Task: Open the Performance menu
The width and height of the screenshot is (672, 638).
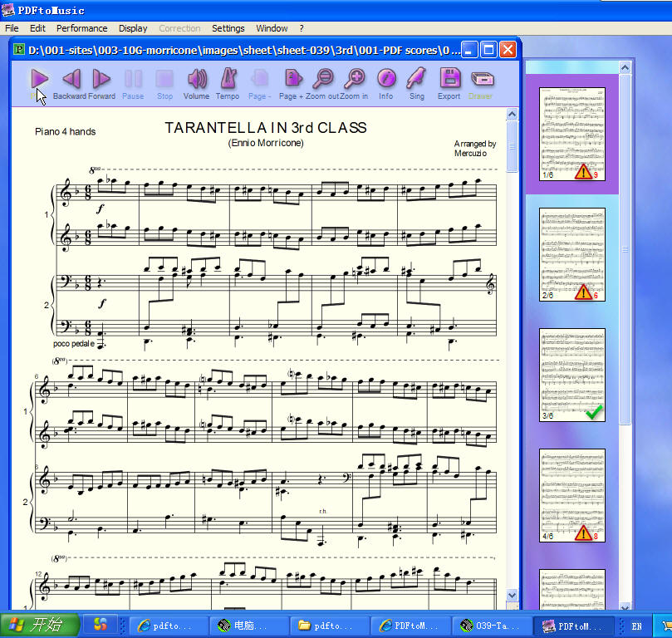Action: [x=82, y=28]
